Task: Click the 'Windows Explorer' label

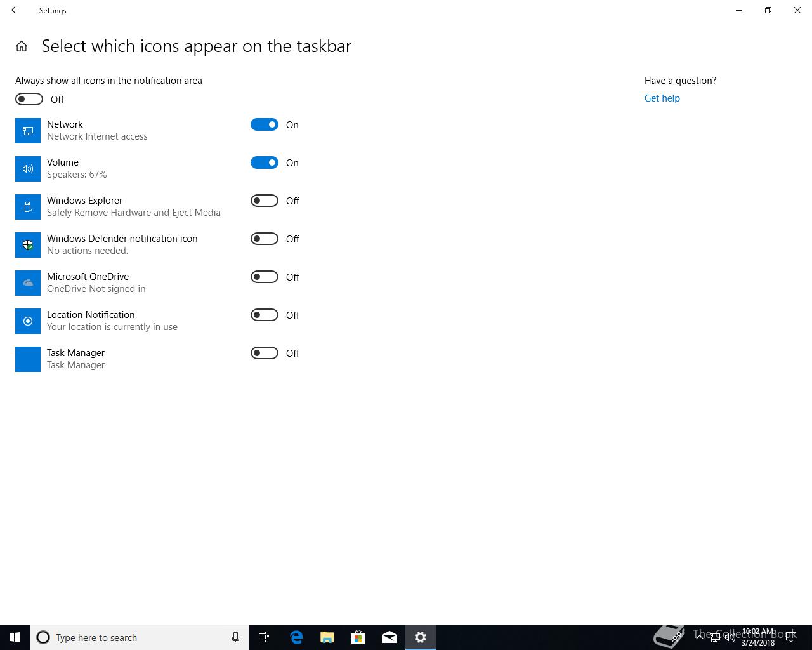Action: click(x=84, y=201)
